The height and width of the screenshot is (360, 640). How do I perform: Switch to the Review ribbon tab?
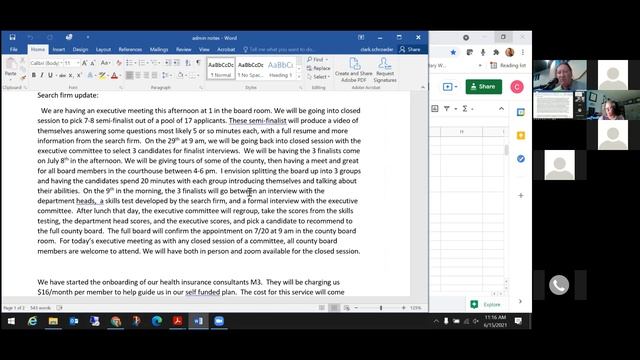pyautogui.click(x=184, y=49)
